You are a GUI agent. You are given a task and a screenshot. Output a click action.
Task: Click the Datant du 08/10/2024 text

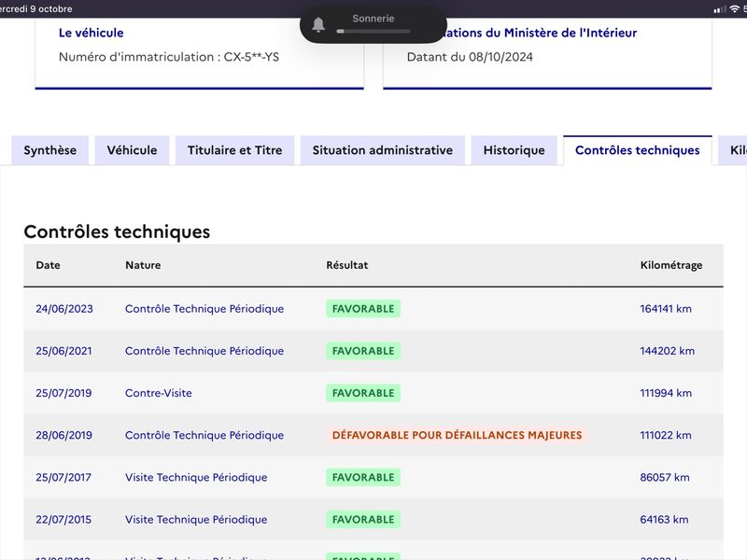[x=470, y=57]
